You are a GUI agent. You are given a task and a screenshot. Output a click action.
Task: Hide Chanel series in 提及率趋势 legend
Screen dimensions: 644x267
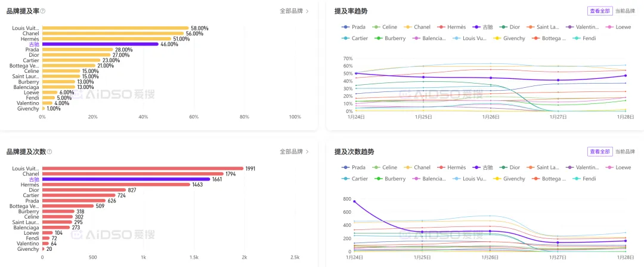pos(417,27)
